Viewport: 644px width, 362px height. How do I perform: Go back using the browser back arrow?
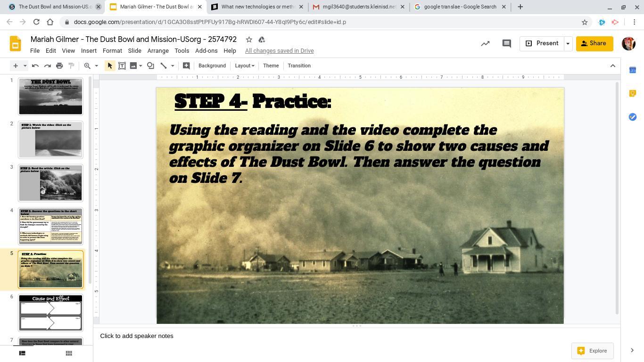pyautogui.click(x=9, y=22)
